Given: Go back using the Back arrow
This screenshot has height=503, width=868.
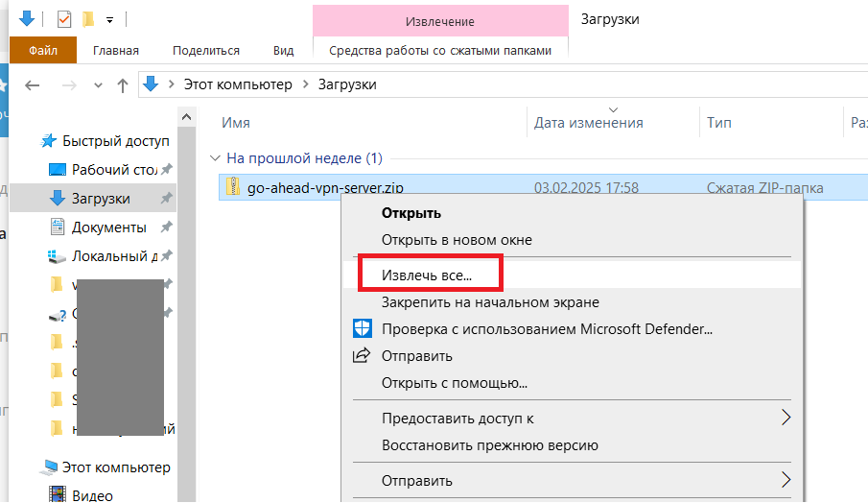Looking at the screenshot, I should pyautogui.click(x=32, y=85).
